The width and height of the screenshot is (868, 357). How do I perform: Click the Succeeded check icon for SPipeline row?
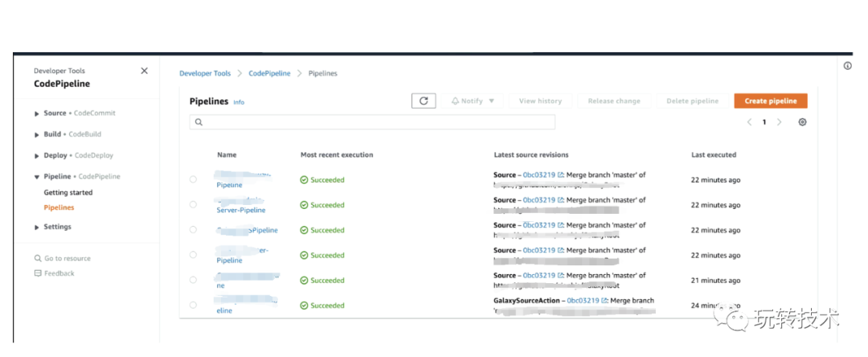point(304,230)
